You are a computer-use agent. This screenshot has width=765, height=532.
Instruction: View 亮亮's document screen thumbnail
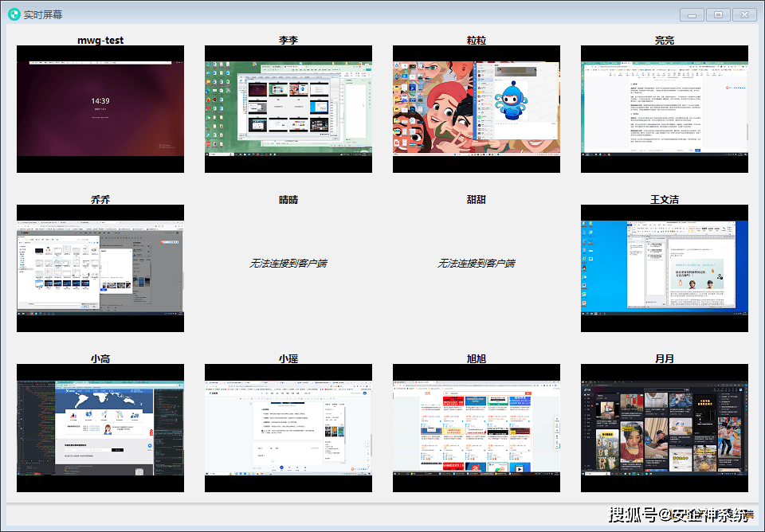tap(664, 109)
